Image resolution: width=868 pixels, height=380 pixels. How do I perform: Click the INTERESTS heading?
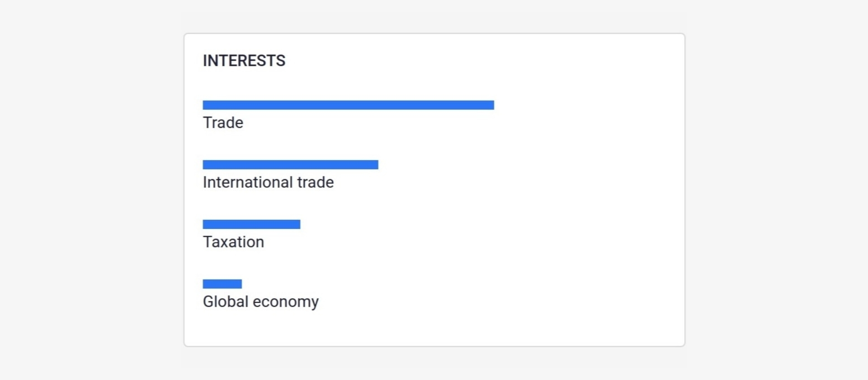[x=244, y=61]
